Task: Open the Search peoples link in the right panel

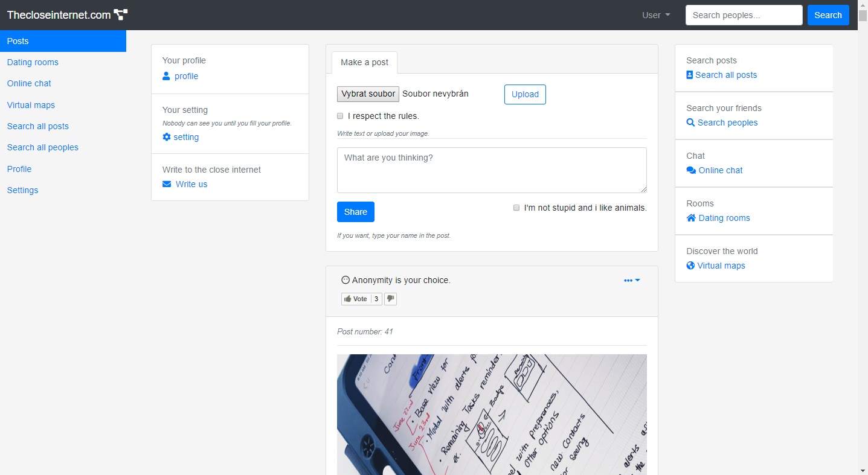Action: (728, 123)
